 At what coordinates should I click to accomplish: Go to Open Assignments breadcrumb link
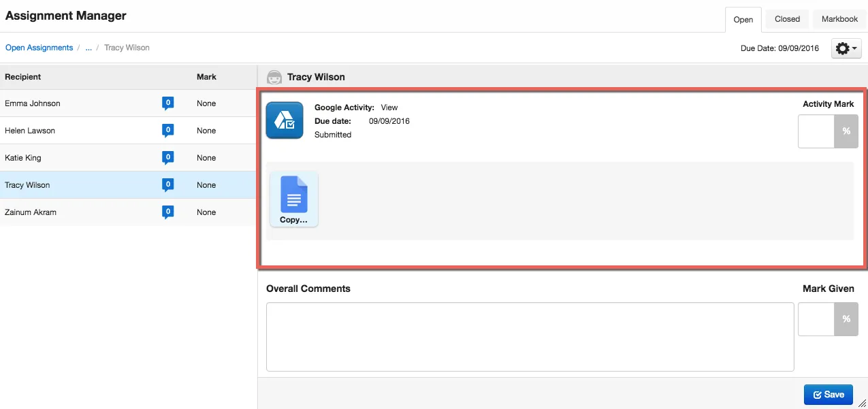(x=39, y=48)
